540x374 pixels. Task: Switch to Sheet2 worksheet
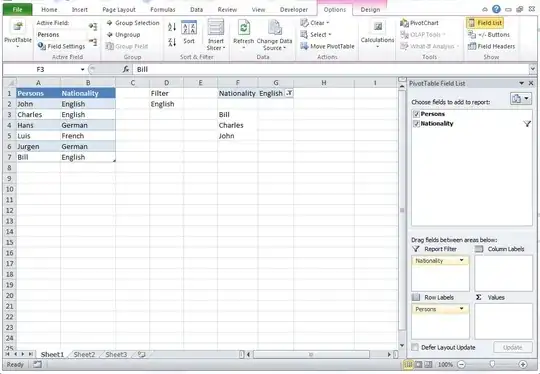(x=84, y=354)
